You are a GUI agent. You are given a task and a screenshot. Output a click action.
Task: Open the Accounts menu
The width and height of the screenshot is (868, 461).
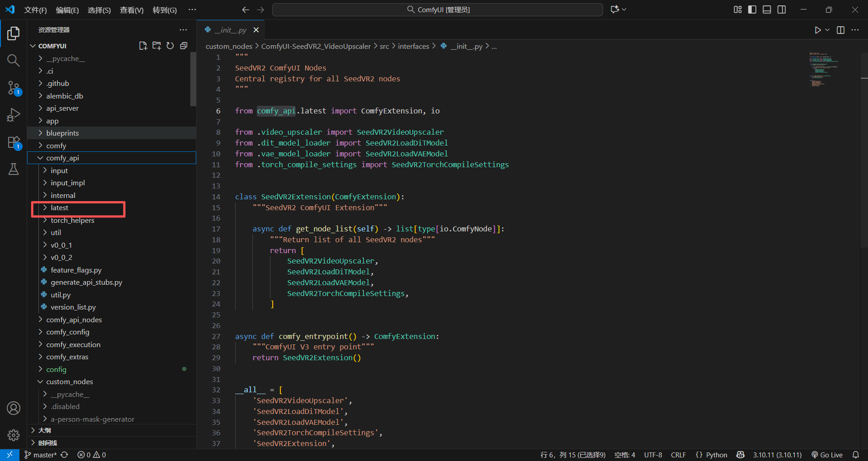(x=14, y=408)
